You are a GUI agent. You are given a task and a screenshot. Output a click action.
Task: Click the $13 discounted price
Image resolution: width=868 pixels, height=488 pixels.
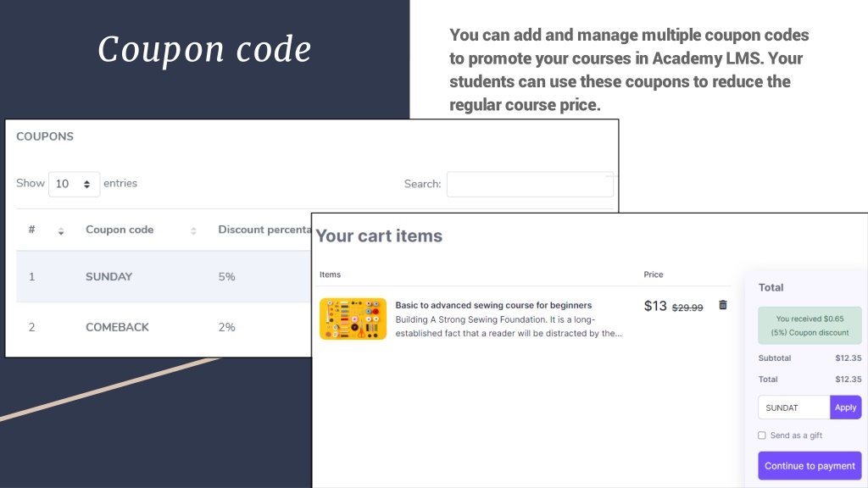tap(655, 306)
